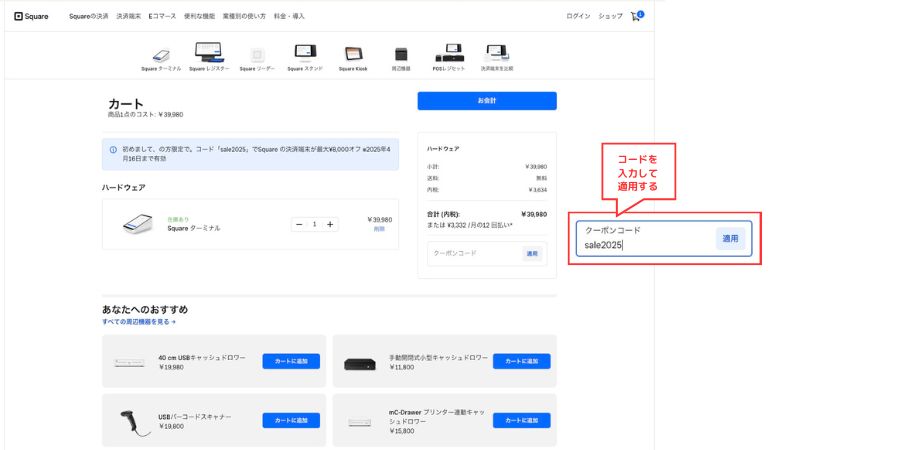
Task: Click the 40 cm USBキャッシュドロワー thumbnail
Action: (130, 362)
